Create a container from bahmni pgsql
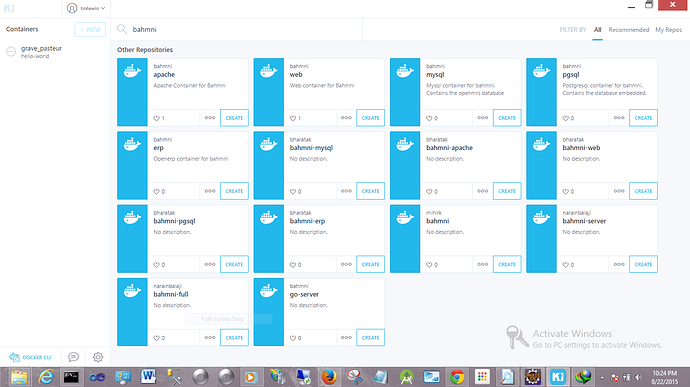690x387 pixels. click(x=643, y=118)
